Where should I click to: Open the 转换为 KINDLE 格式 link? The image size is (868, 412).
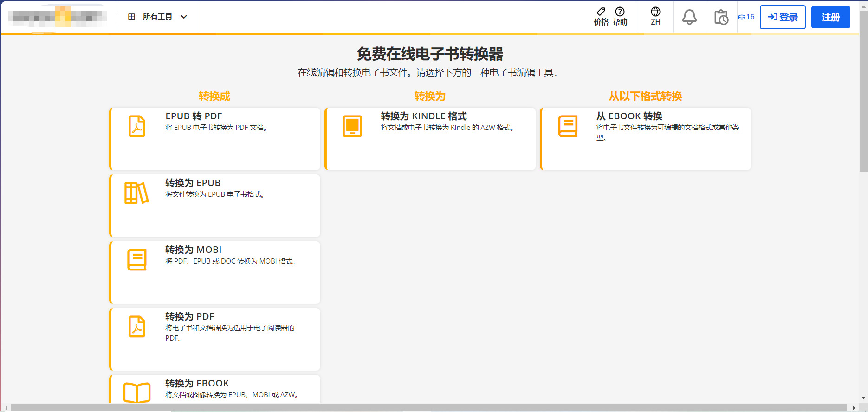pyautogui.click(x=423, y=116)
